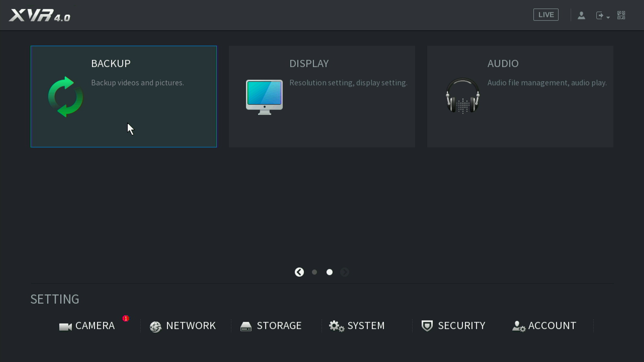644x362 pixels.
Task: Click the Storage drive icon
Action: point(246,327)
